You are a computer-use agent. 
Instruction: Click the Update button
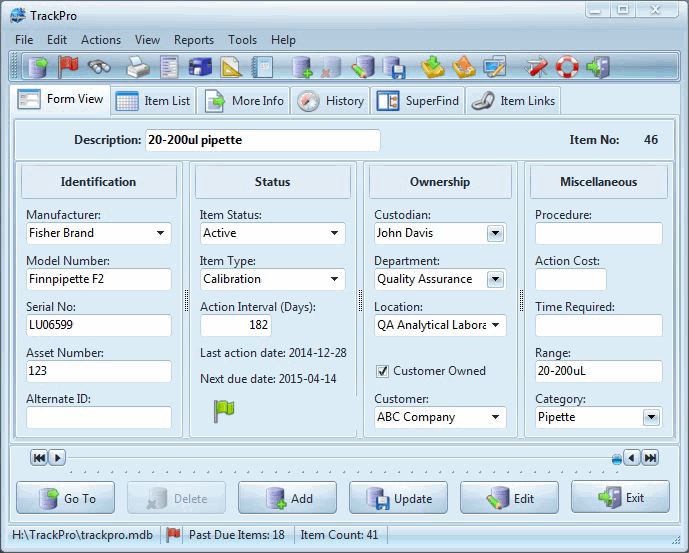coord(399,498)
